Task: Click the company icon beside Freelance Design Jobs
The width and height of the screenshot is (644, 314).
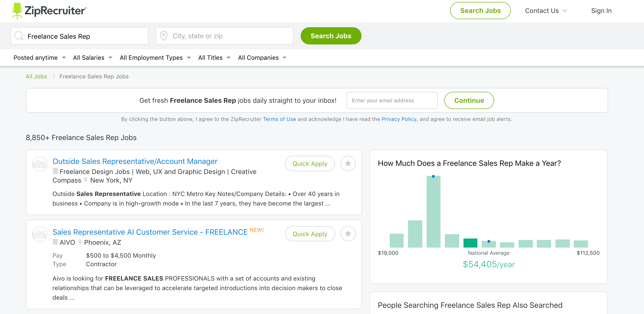Action: 56,172
